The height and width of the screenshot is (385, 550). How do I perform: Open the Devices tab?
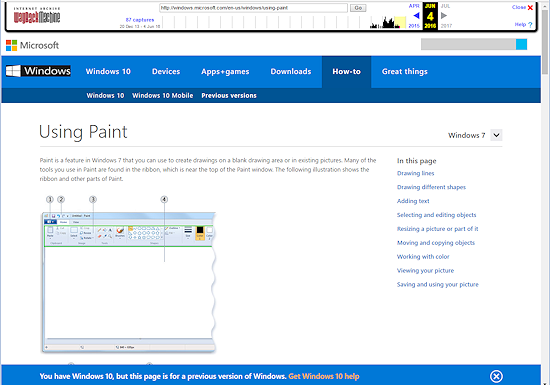click(166, 72)
